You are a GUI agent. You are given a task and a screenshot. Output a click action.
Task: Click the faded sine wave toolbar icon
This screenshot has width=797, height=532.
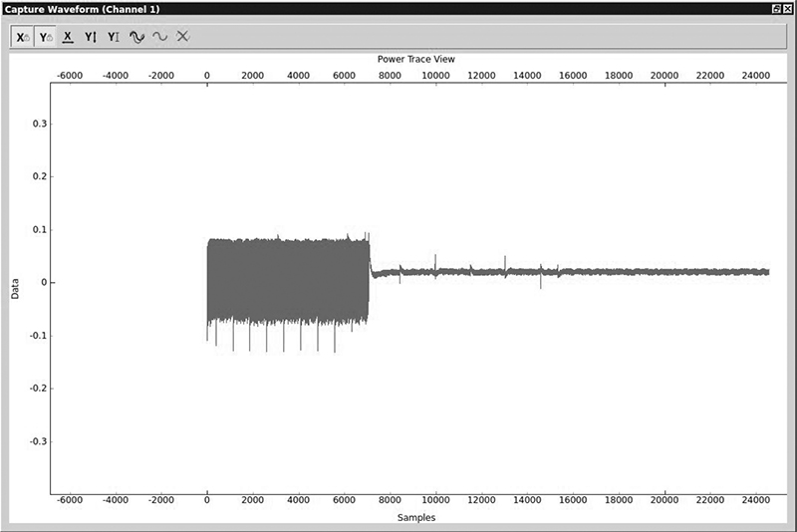pyautogui.click(x=159, y=37)
